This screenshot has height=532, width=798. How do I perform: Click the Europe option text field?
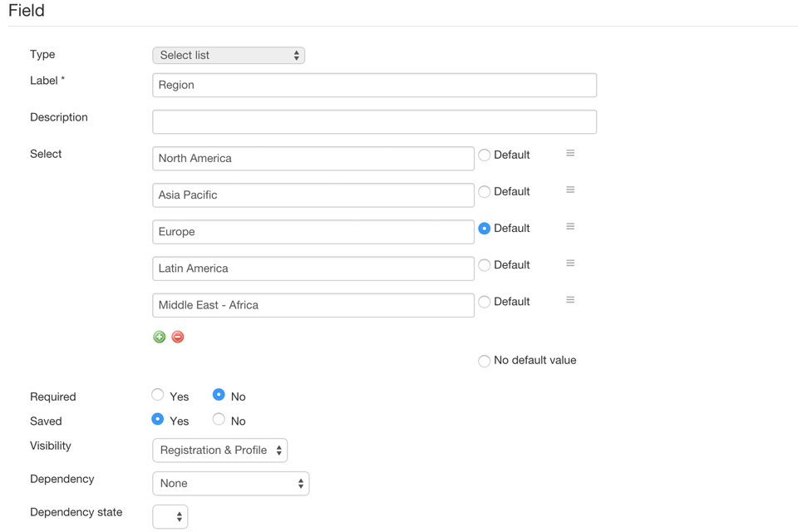(313, 232)
